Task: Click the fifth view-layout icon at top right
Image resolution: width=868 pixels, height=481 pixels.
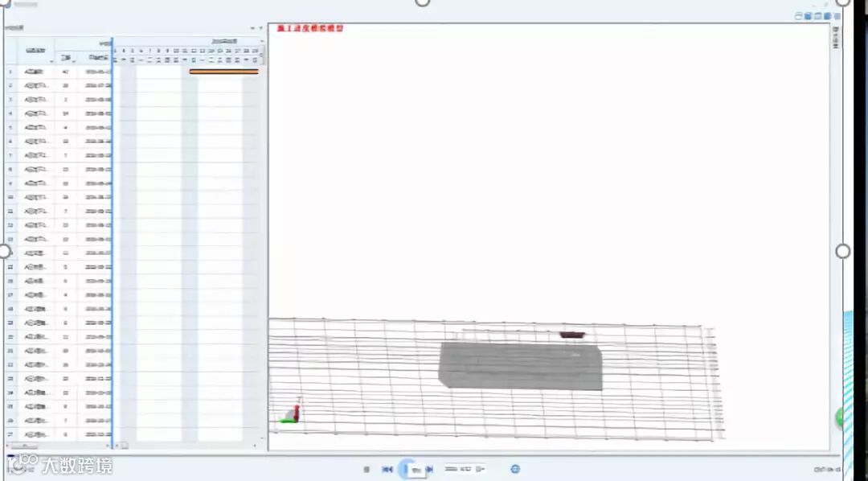Action: (837, 16)
